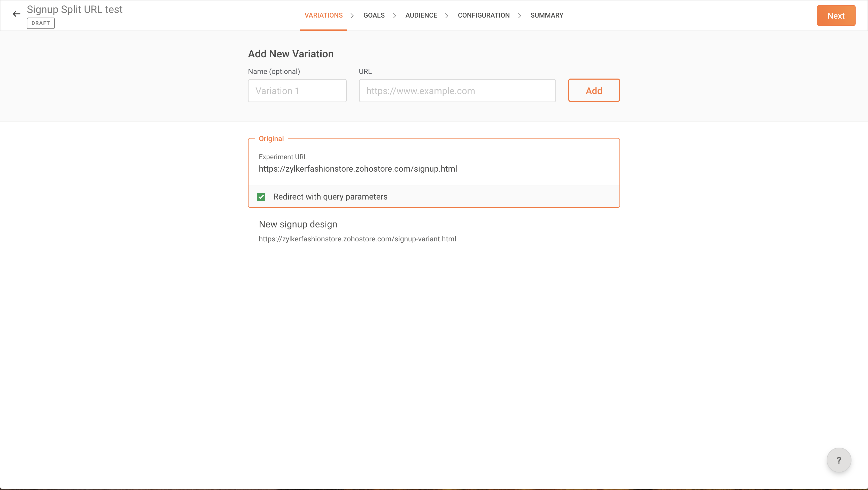This screenshot has height=490, width=868.
Task: Click the chevron after VARIATIONS step
Action: 352,16
